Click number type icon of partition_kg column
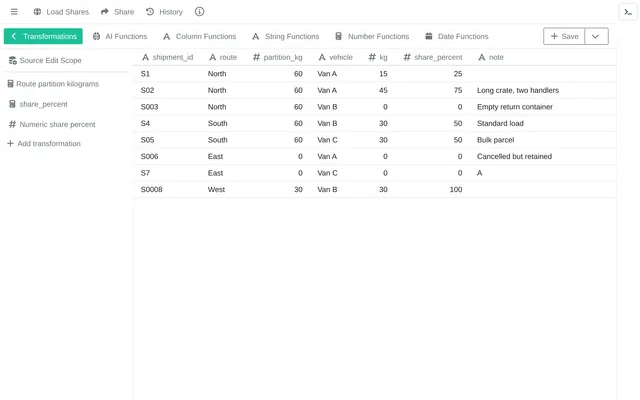Image resolution: width=640 pixels, height=400 pixels. click(x=256, y=58)
